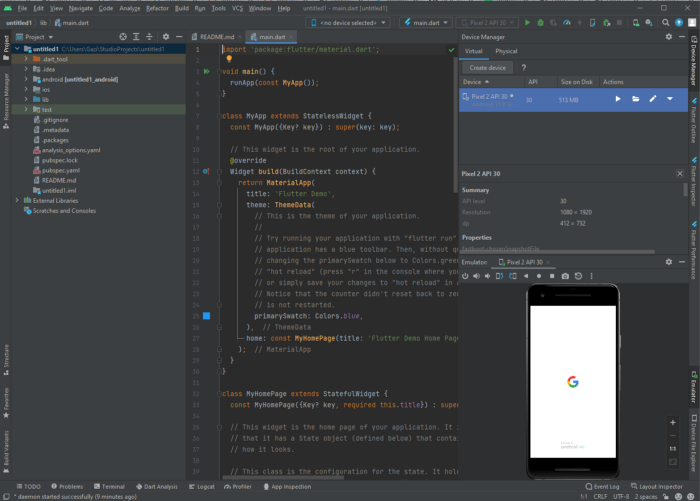Open Emulator panel settings gear
This screenshot has height=501, width=700.
[x=669, y=262]
